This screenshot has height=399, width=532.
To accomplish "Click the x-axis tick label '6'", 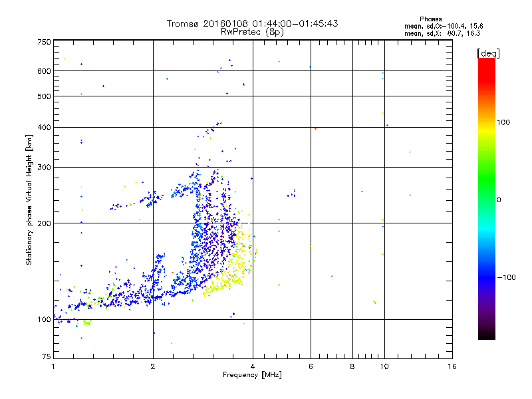I will point(311,366).
